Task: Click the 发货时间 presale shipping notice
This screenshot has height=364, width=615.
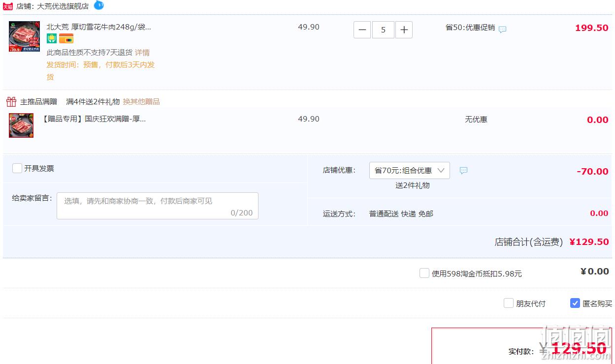Action: coord(101,71)
